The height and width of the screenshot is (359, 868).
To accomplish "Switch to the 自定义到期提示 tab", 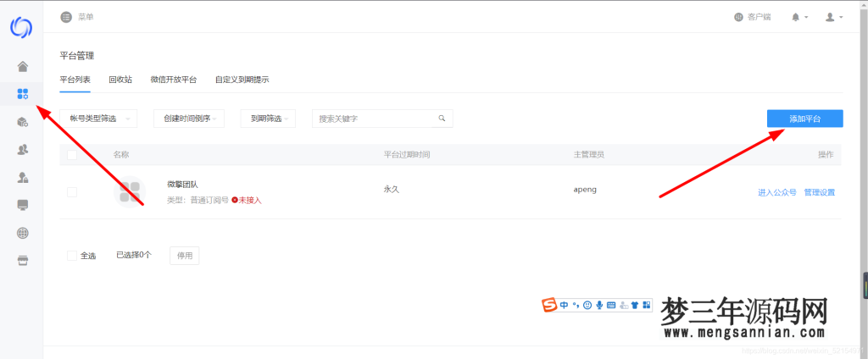I will point(242,80).
